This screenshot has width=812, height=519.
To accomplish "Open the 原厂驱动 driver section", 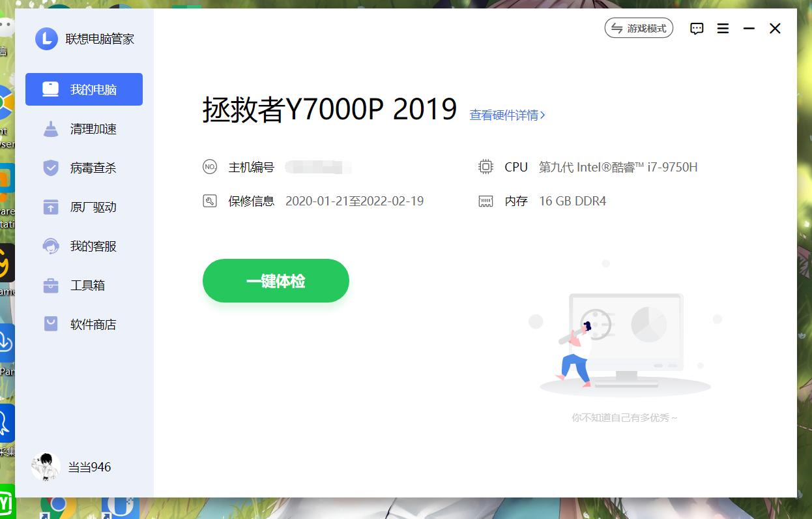I will click(x=83, y=207).
